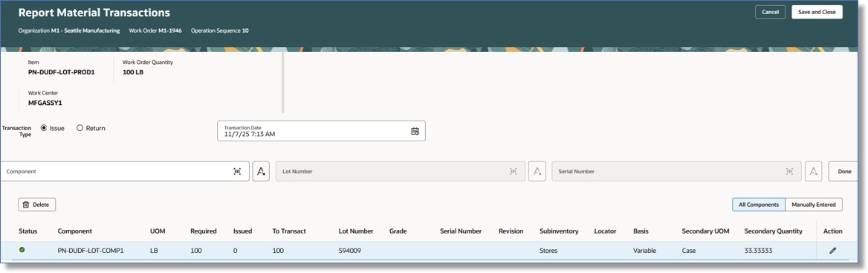Click the To Transact column header

289,231
